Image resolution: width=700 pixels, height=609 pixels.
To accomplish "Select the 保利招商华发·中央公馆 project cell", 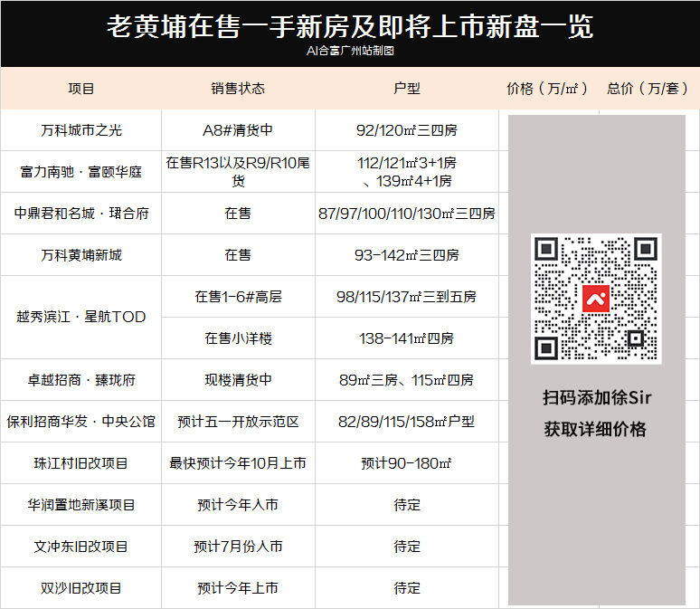I will 81,422.
